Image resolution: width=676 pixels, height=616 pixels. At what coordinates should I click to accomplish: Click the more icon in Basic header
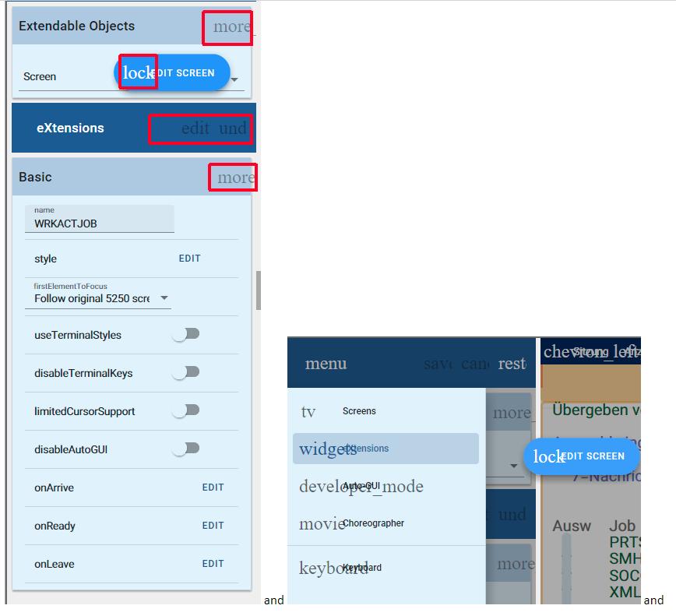click(x=234, y=178)
